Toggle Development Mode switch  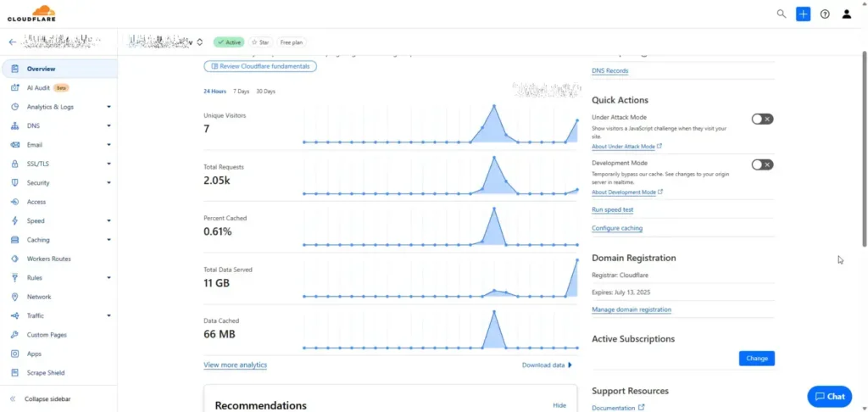[762, 164]
